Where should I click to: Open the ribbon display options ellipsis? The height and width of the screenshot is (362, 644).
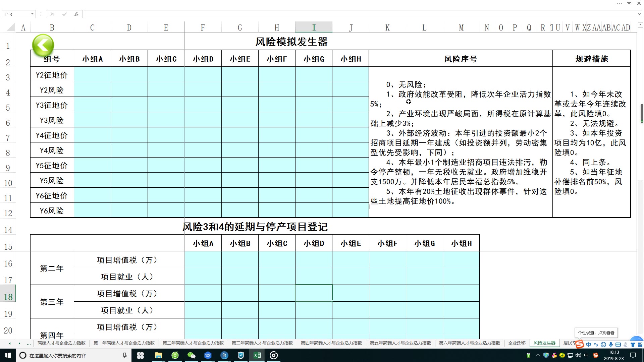(x=619, y=3)
